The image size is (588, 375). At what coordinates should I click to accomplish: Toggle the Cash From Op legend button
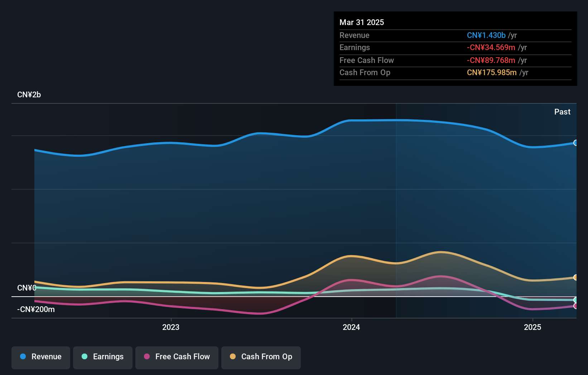[x=261, y=357]
